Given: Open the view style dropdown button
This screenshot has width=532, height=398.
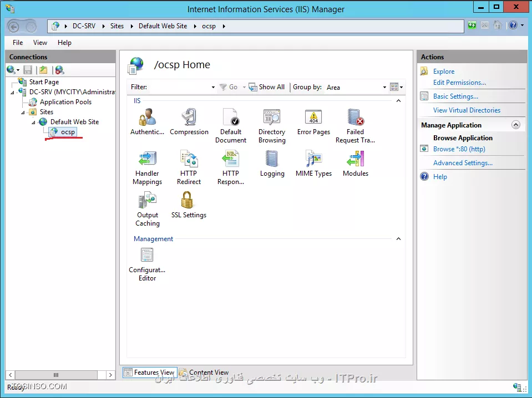Looking at the screenshot, I should (396, 87).
